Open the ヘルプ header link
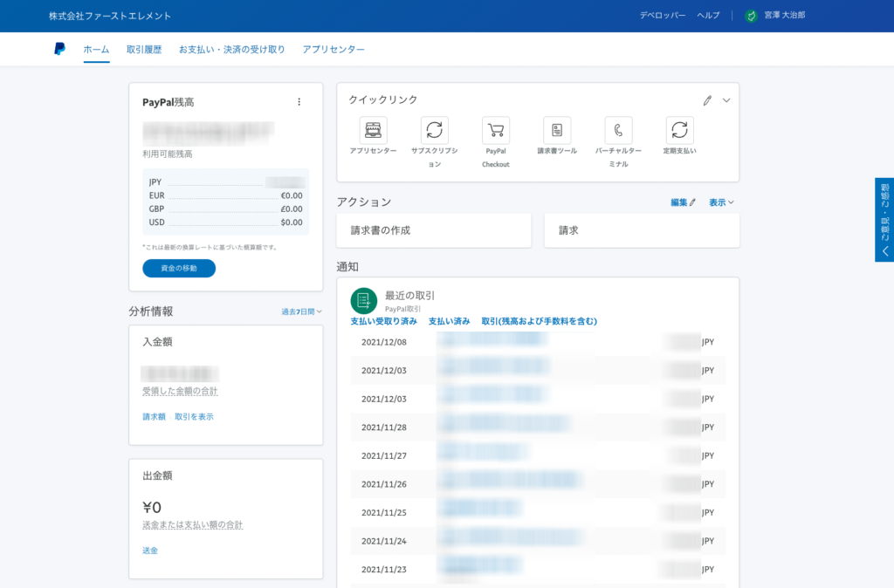The width and height of the screenshot is (894, 588). (708, 16)
